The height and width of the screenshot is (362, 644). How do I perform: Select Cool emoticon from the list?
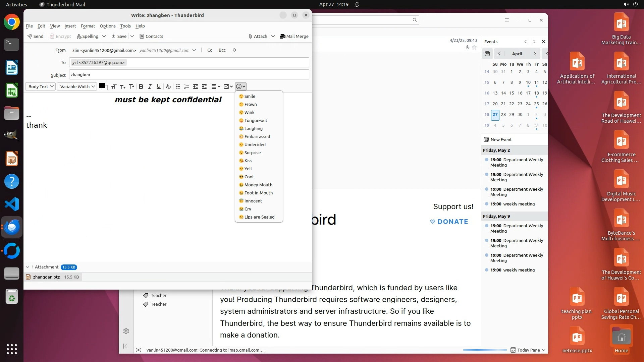[x=249, y=177]
